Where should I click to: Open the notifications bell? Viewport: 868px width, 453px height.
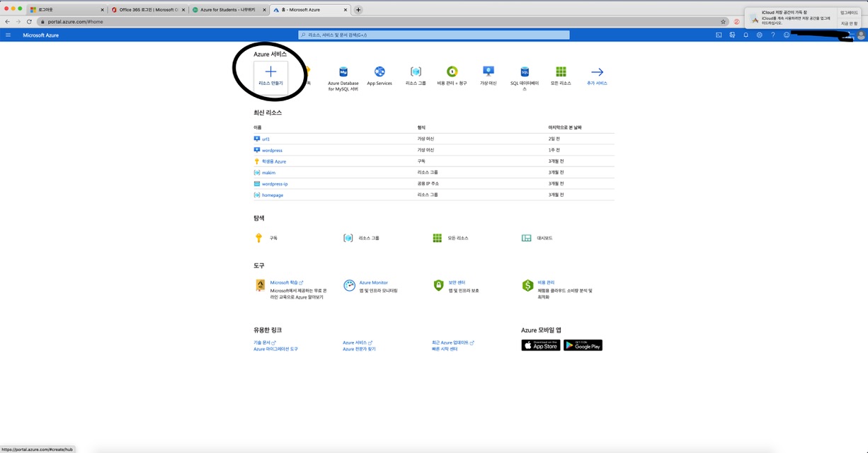(746, 35)
